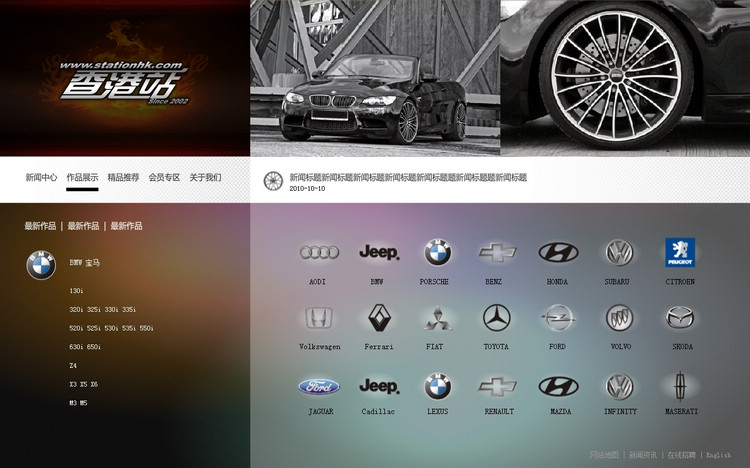Click the Opel lightning logo labeled FORD
The image size is (750, 468).
click(x=558, y=318)
